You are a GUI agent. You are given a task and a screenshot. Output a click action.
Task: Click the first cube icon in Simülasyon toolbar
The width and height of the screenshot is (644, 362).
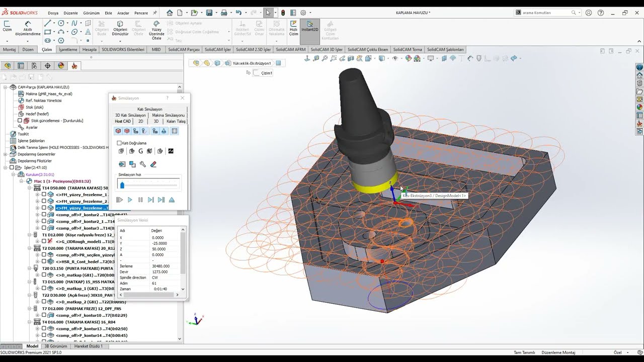point(118,131)
